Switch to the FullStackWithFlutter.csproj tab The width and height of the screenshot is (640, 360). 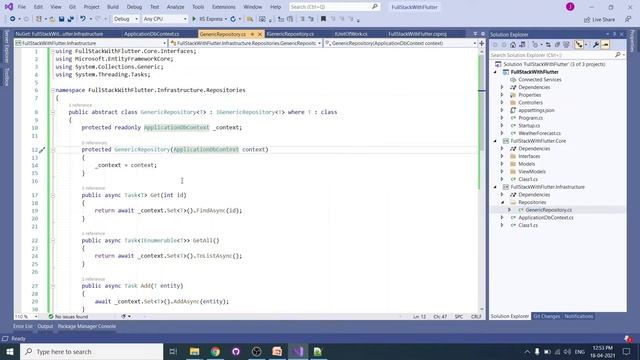[417, 34]
